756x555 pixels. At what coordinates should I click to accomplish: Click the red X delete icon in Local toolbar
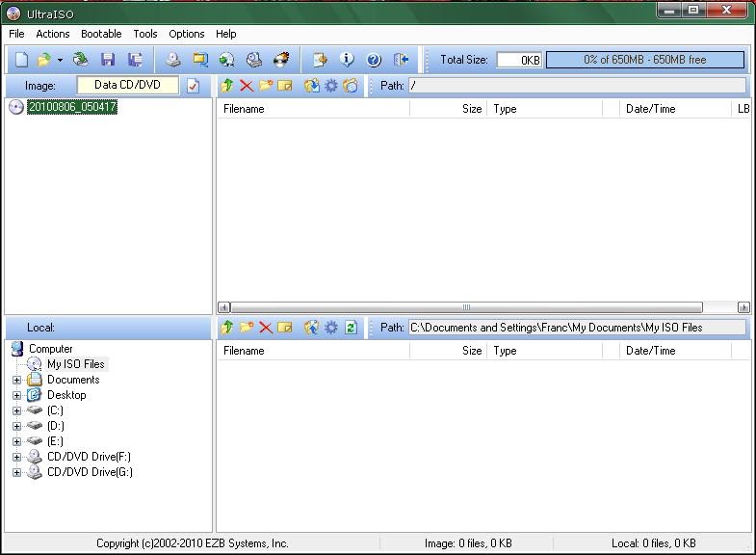266,328
